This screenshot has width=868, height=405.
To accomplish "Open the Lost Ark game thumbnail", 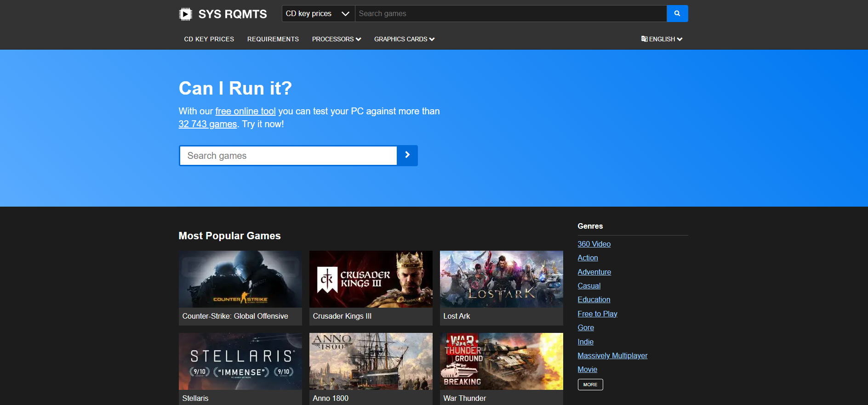I will click(502, 279).
